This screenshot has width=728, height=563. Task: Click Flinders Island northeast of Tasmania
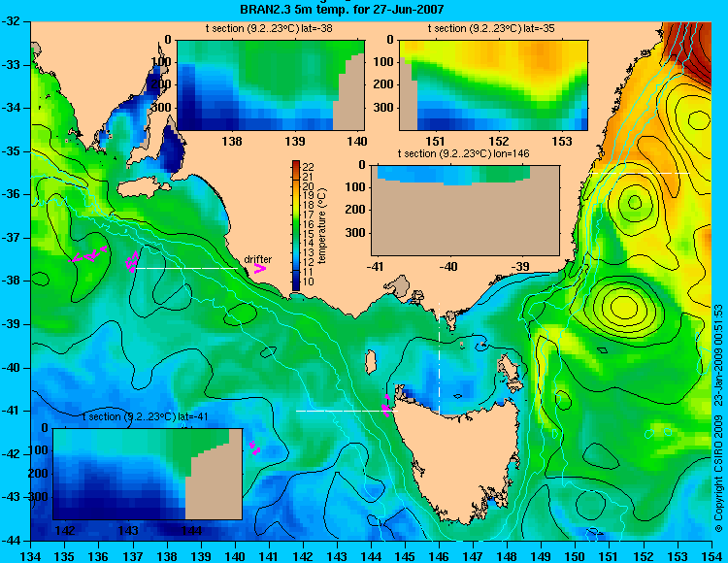[x=512, y=369]
